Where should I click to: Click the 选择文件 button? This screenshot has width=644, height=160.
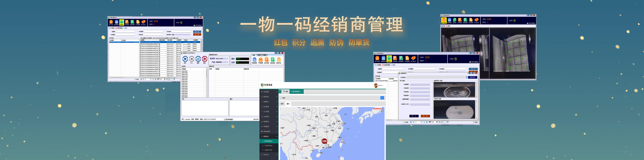point(473,77)
